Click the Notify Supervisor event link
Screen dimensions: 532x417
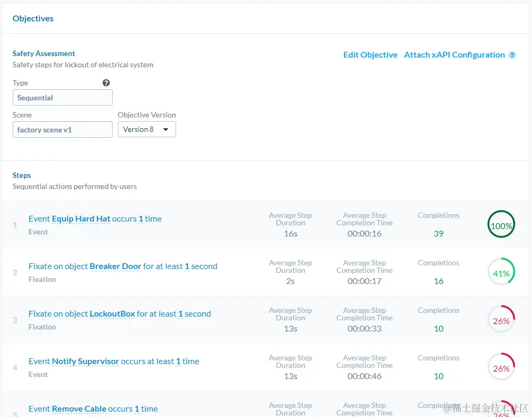click(x=85, y=361)
